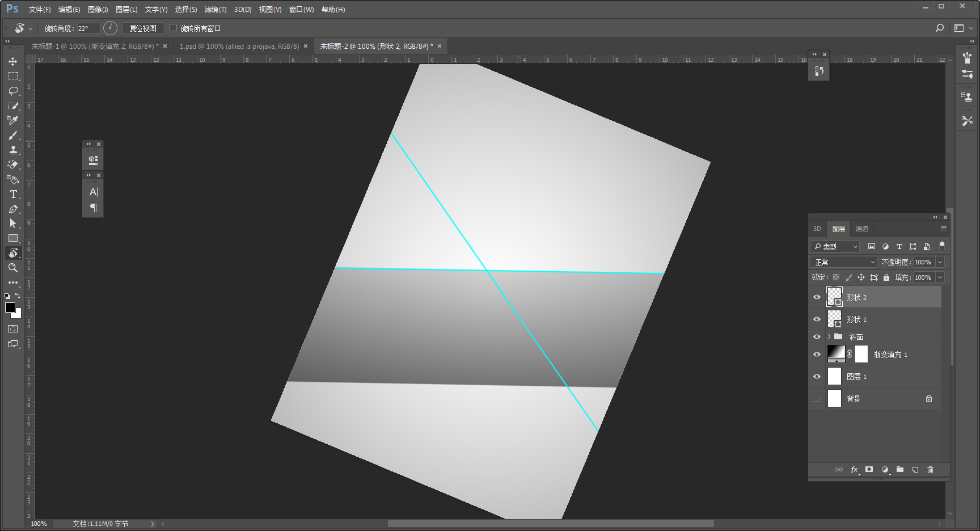Hide the 渐变填充 1 layer
The width and height of the screenshot is (980, 531).
click(x=817, y=355)
